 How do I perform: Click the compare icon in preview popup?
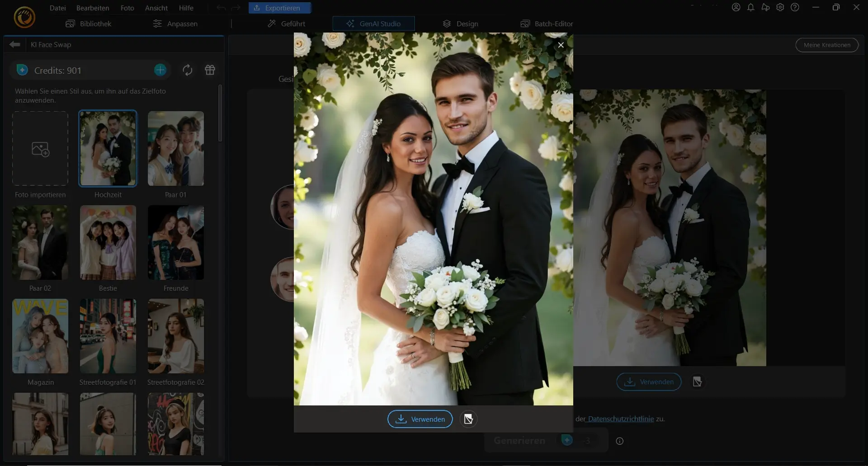pyautogui.click(x=468, y=419)
